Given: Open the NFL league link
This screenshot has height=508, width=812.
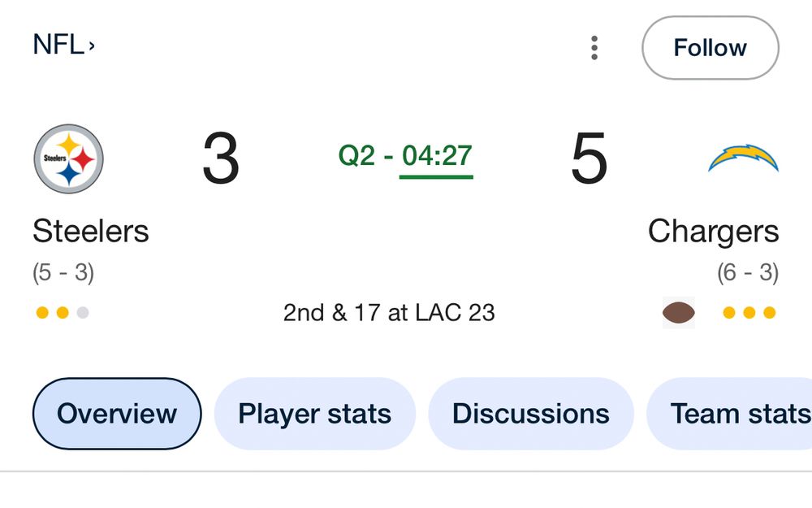Looking at the screenshot, I should click(x=58, y=46).
